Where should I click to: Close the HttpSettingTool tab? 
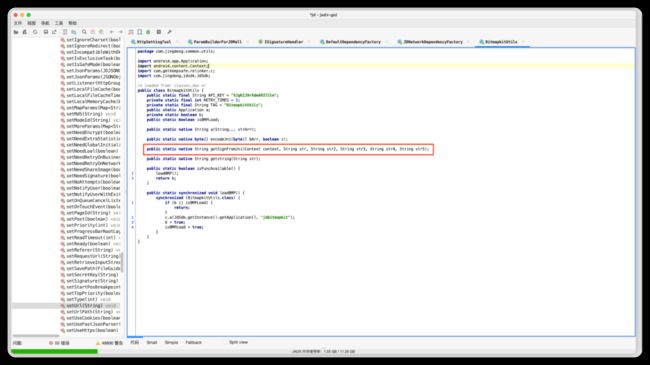click(177, 42)
